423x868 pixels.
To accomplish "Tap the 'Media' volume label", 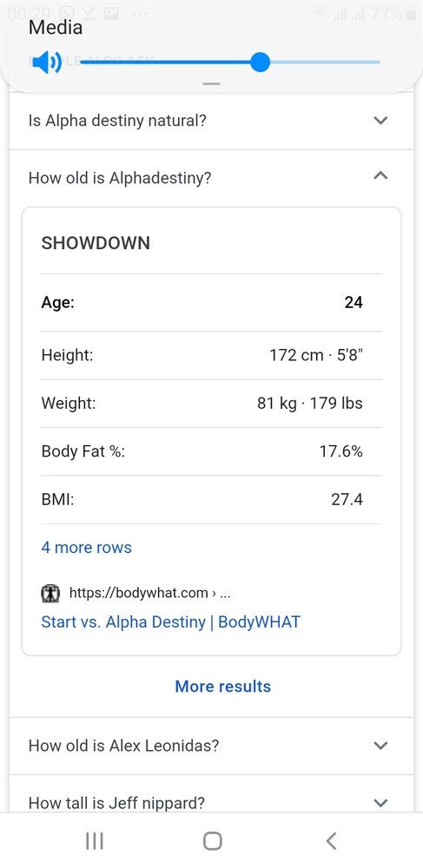I will (x=56, y=27).
